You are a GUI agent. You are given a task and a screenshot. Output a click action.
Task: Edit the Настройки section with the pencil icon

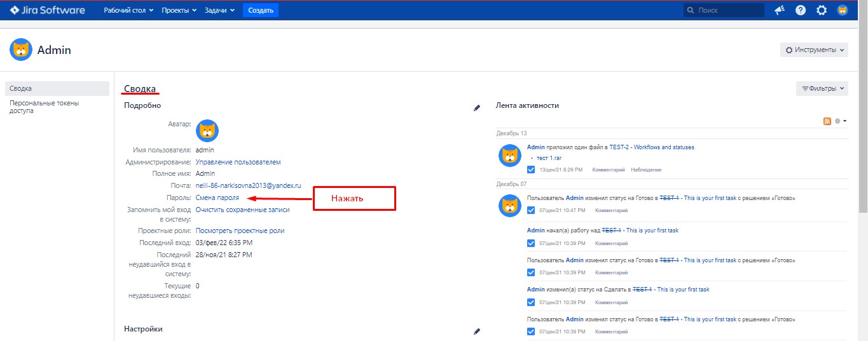click(x=477, y=331)
